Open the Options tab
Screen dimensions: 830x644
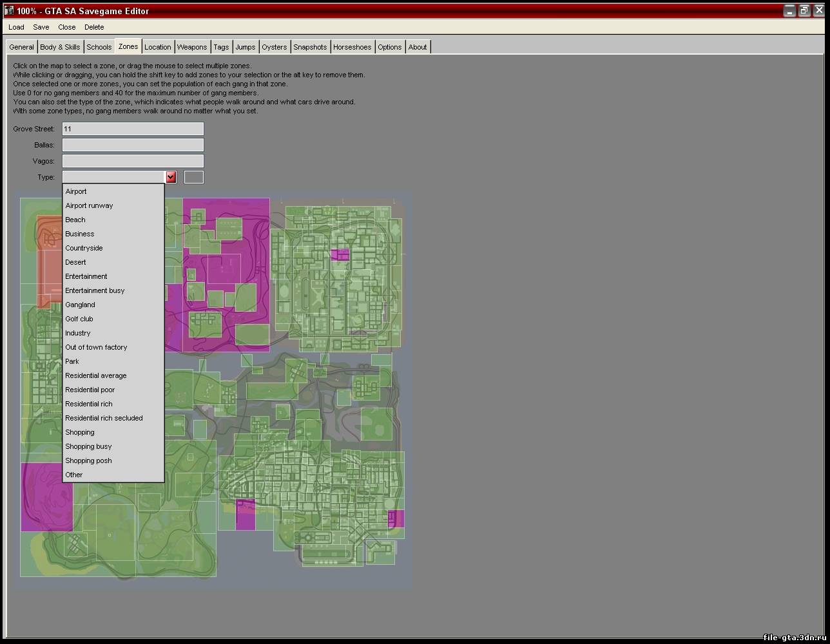click(390, 47)
